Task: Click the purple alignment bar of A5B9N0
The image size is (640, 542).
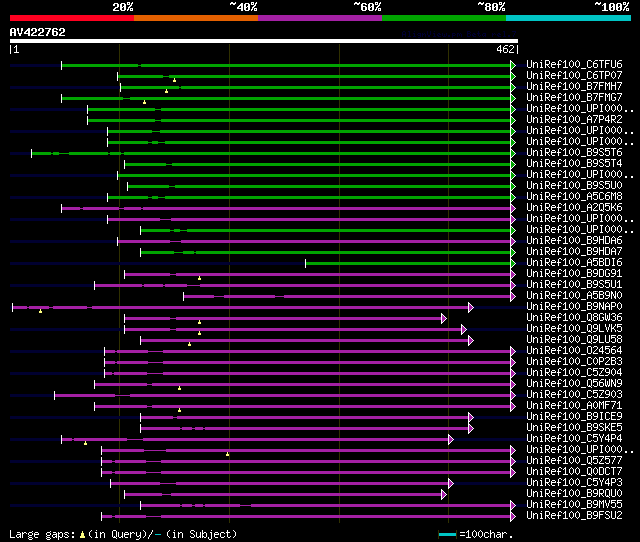Action: [x=347, y=297]
